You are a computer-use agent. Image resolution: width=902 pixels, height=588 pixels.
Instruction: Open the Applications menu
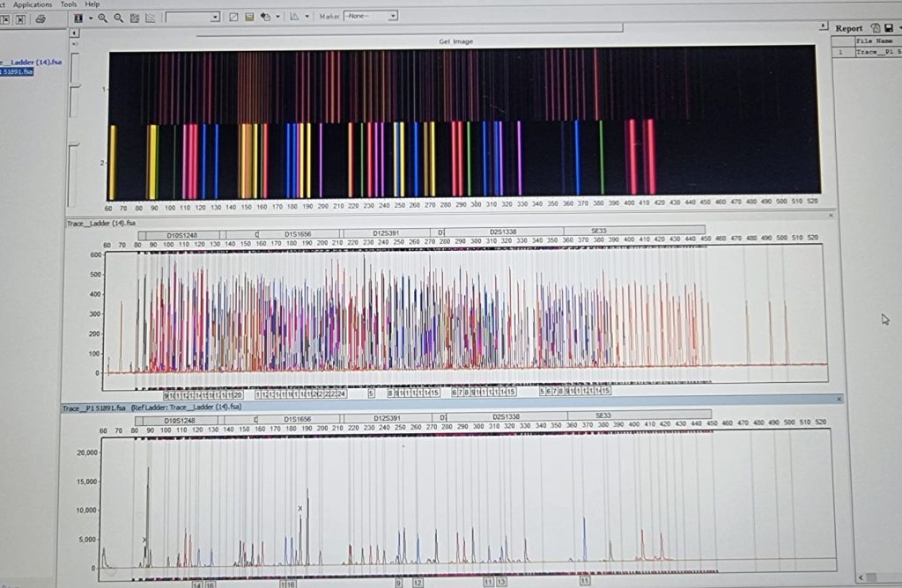pos(33,4)
